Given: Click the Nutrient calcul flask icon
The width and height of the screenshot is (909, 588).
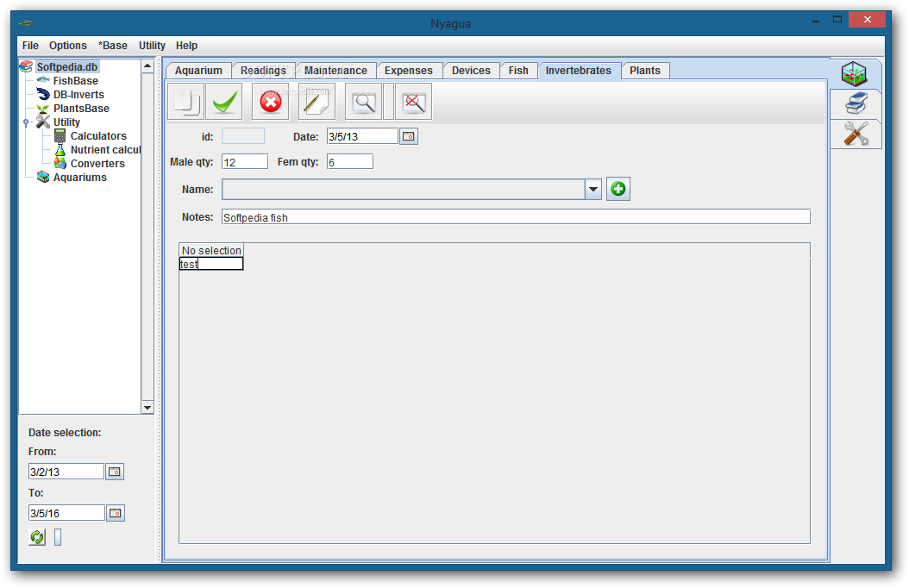Looking at the screenshot, I should click(60, 149).
